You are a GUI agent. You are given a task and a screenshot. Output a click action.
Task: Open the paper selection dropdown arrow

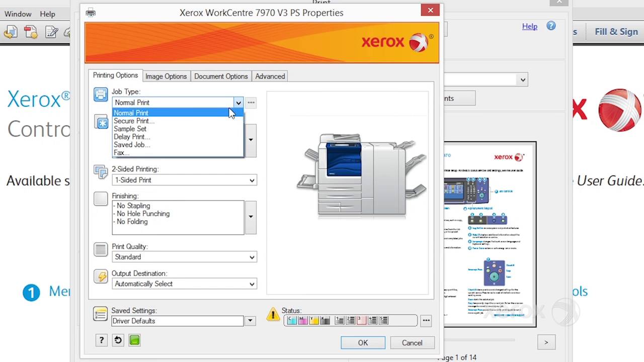251,140
